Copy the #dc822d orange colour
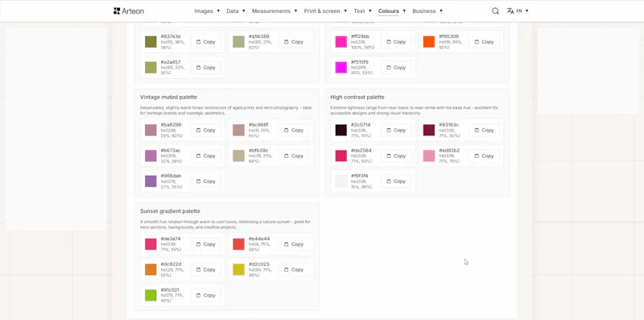The width and height of the screenshot is (644, 320). click(206, 270)
